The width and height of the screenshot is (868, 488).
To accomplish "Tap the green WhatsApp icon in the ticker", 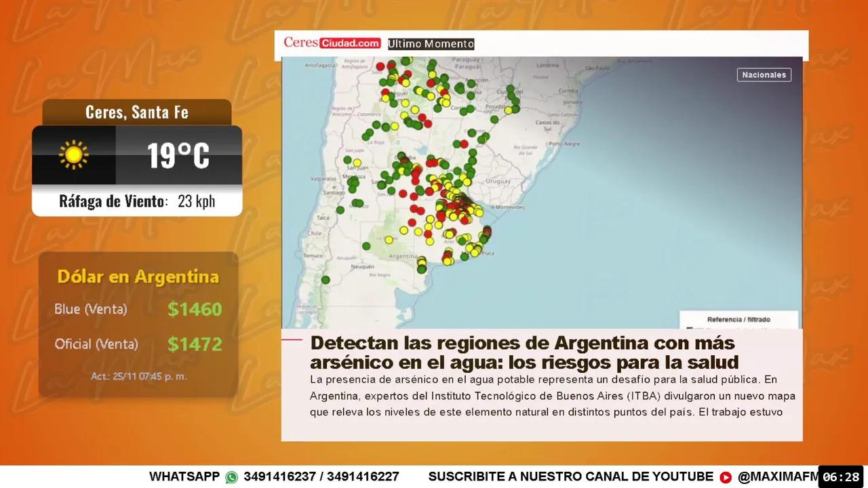I will pyautogui.click(x=232, y=477).
